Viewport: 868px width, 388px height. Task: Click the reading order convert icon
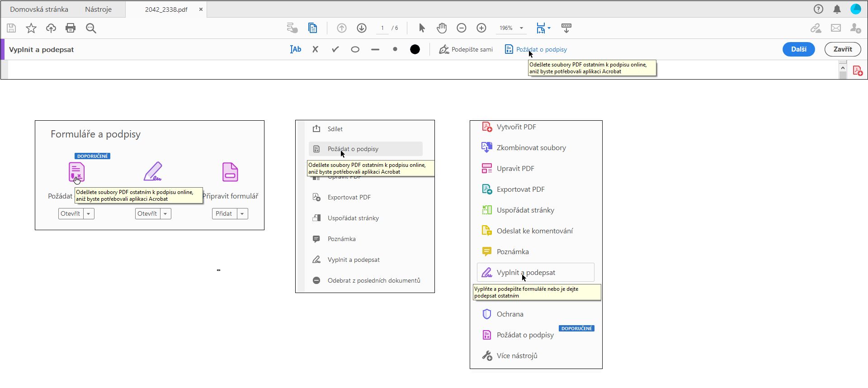tap(292, 28)
